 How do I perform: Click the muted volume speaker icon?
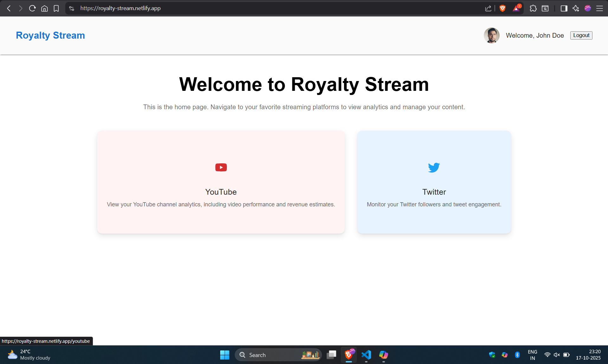coord(557,355)
